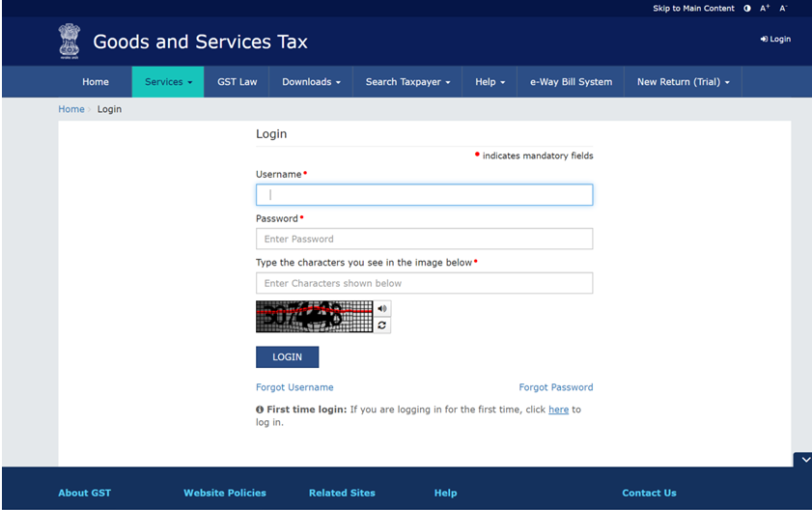Screen dimensions: 812x510
Task: Expand the Downloads dropdown menu
Action: click(311, 82)
